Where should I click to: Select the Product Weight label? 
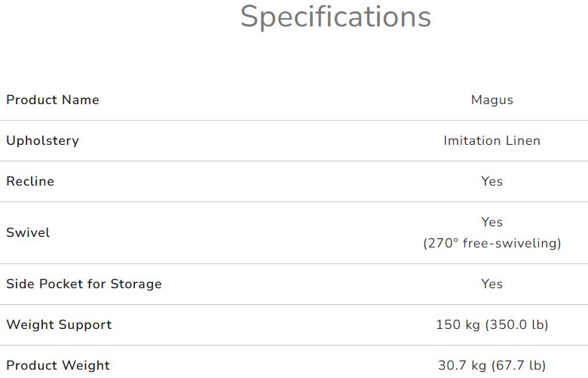tap(58, 365)
